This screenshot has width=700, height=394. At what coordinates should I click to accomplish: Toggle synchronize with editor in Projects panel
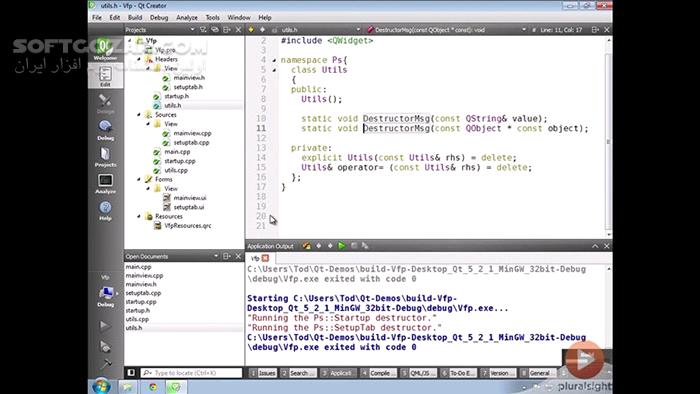coord(215,29)
